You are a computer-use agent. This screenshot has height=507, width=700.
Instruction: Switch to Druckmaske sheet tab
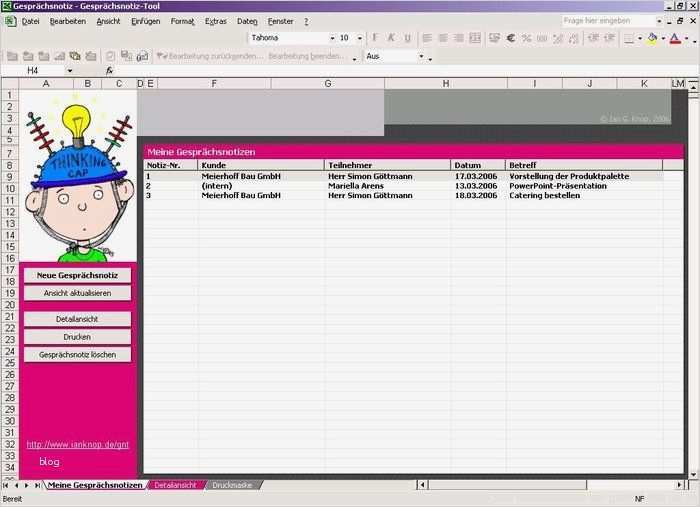(232, 485)
